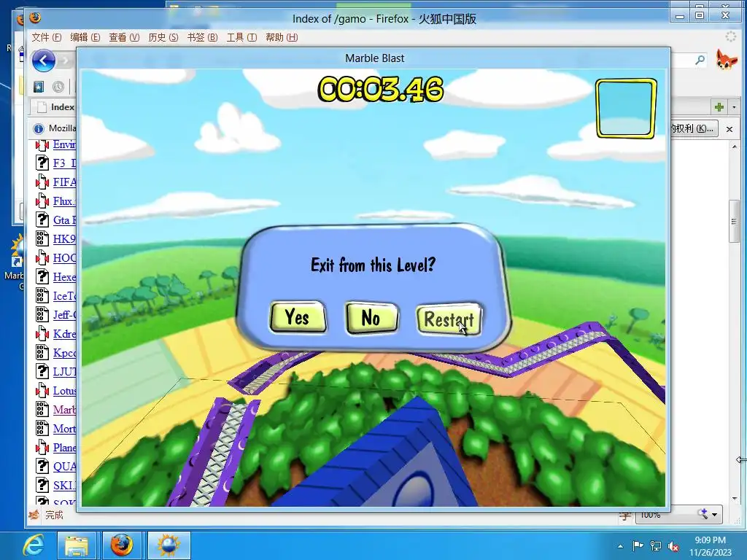
Task: Click the 权利 (K)... notification button
Action: [x=693, y=128]
